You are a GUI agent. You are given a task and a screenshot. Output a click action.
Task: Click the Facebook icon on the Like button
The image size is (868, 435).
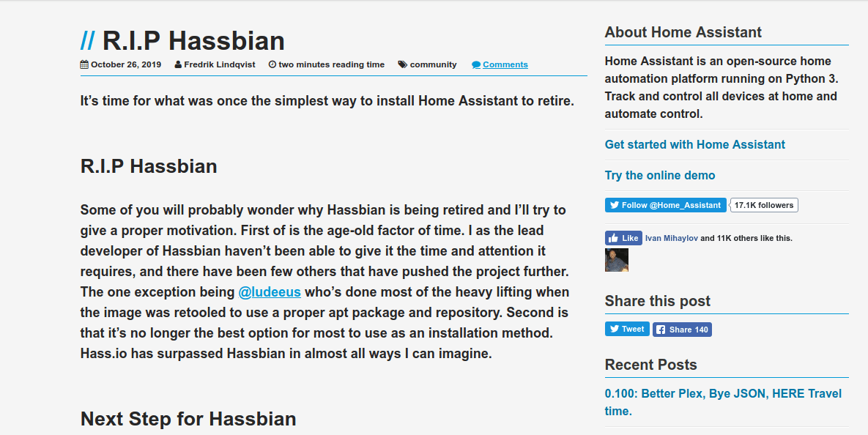[614, 237]
